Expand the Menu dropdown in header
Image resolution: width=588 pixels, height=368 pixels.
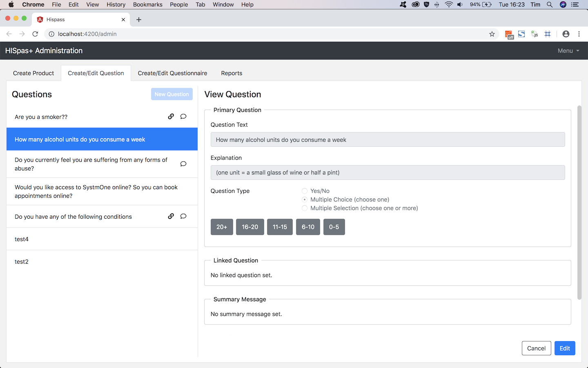coord(568,51)
